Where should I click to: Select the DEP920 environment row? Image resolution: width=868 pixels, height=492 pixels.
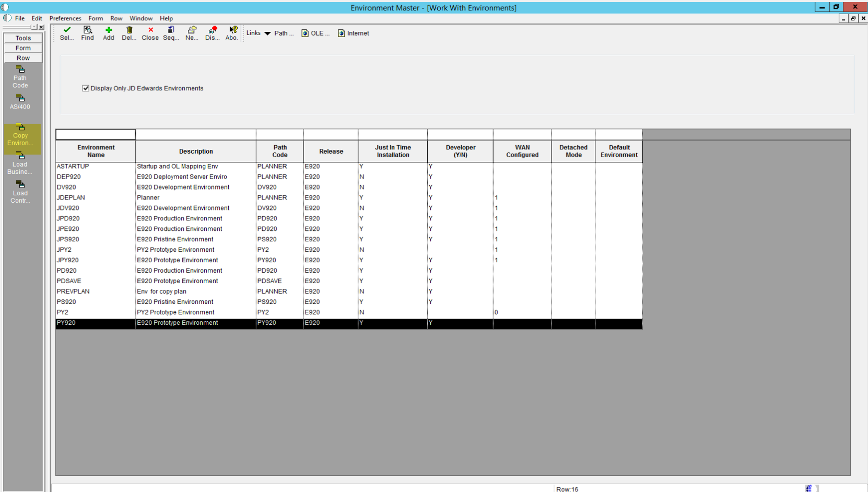(349, 177)
